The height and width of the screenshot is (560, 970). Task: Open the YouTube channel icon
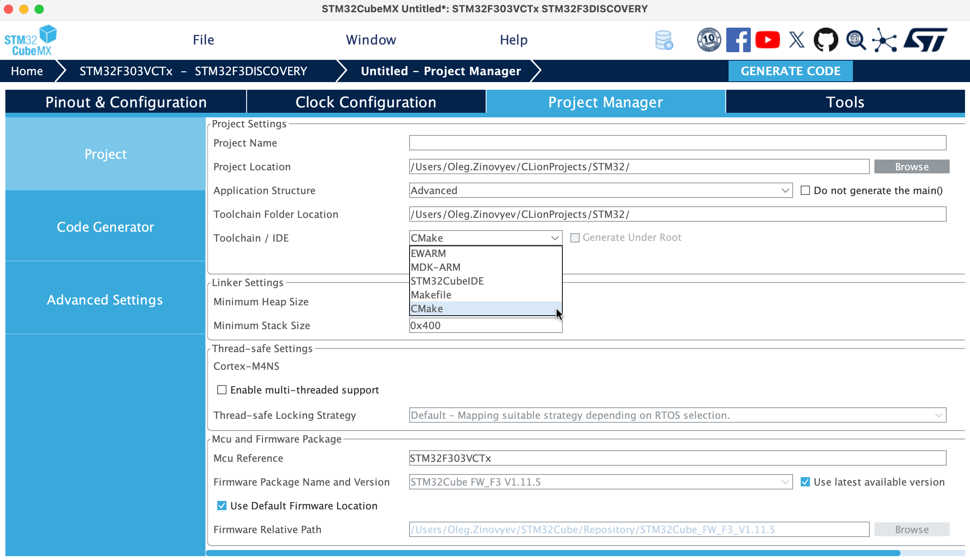coord(768,40)
